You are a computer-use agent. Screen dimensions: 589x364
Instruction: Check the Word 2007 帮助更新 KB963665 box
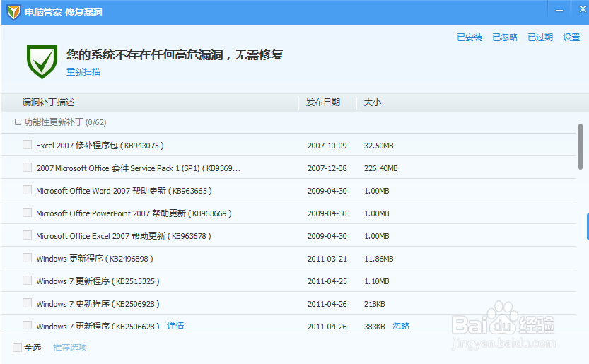point(27,189)
